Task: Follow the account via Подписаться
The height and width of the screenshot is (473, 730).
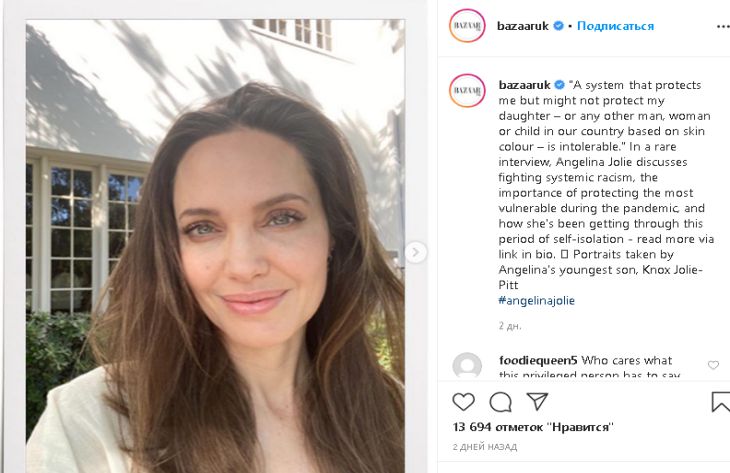Action: (x=615, y=26)
